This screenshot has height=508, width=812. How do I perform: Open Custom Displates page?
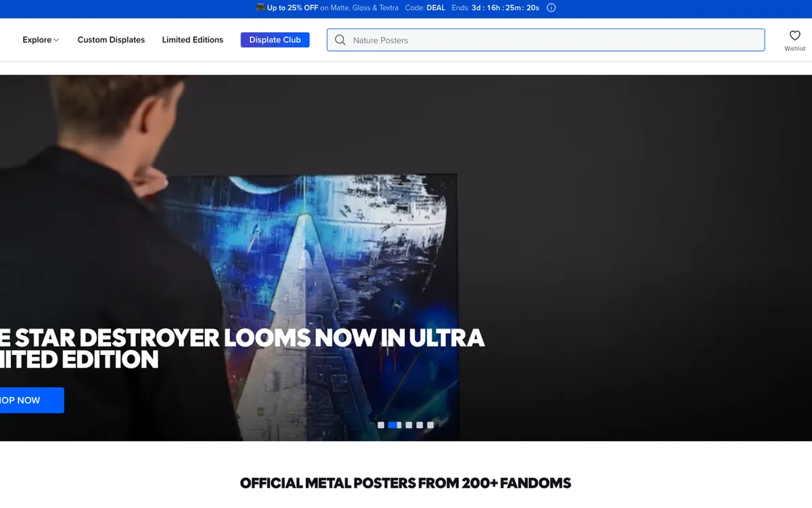click(111, 40)
